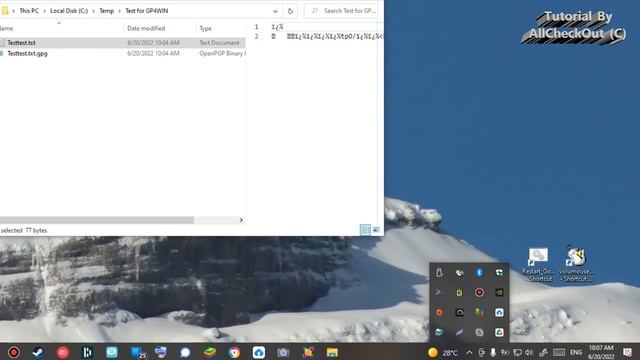Open File Explorer on the taskbar

332,352
